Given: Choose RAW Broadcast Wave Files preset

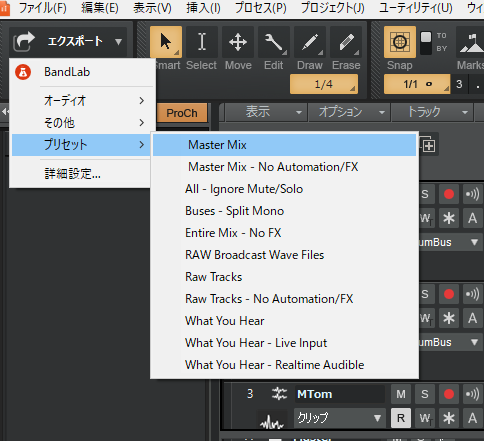Looking at the screenshot, I should 284,255.
